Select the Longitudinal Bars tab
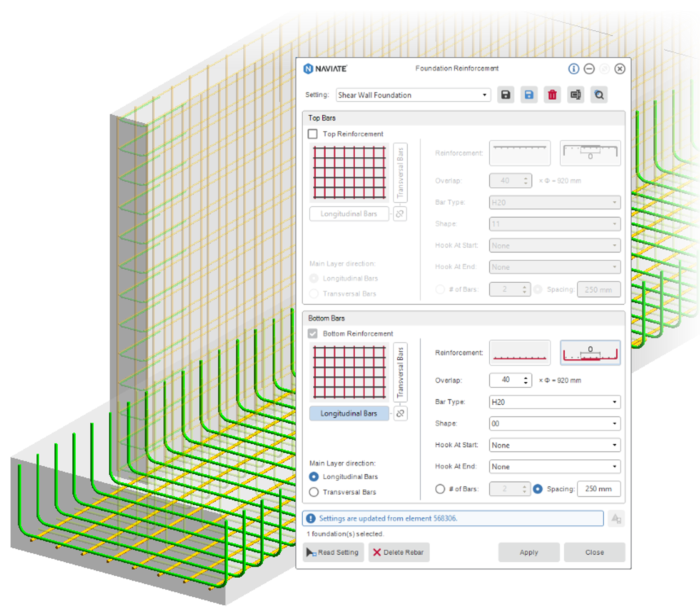Viewport: 700px width, 607px height. click(x=349, y=413)
